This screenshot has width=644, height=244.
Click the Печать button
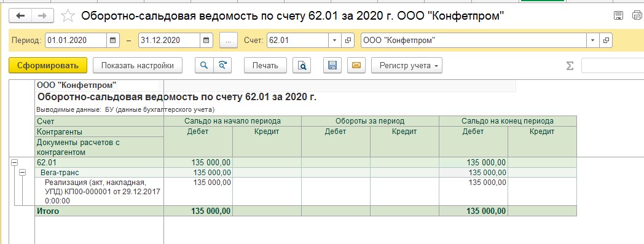click(x=265, y=65)
